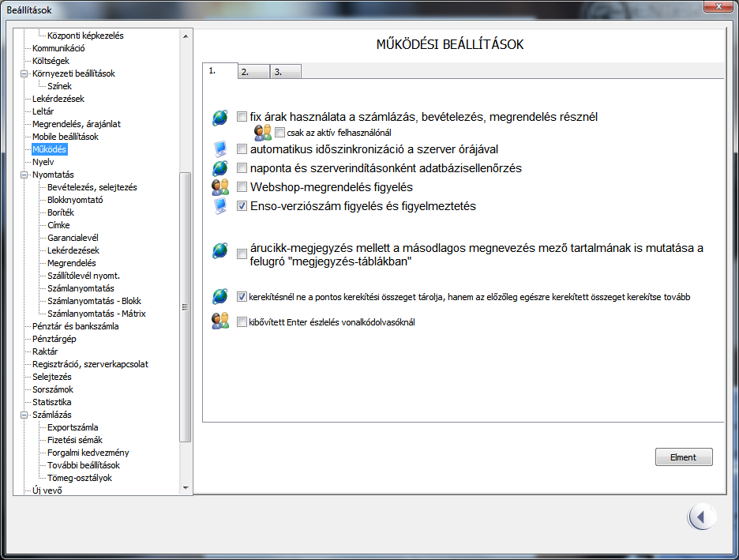Close the Beállítások window
739x560 pixels.
click(x=718, y=6)
